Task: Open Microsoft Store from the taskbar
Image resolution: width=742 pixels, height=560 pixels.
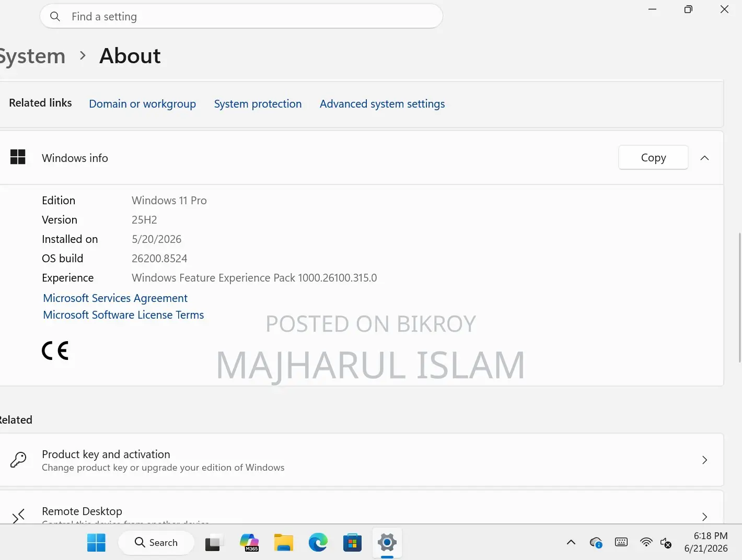Action: [352, 543]
